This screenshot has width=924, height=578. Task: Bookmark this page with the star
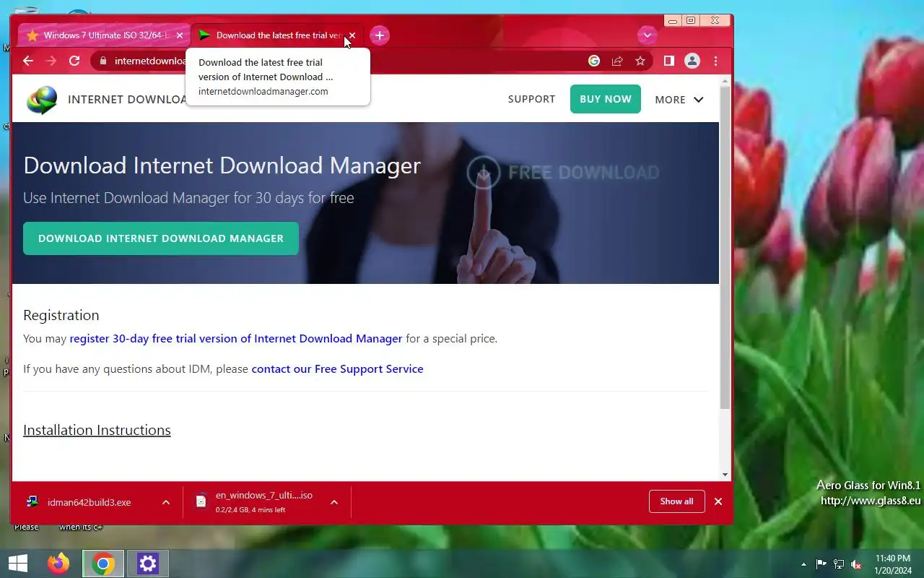(640, 61)
